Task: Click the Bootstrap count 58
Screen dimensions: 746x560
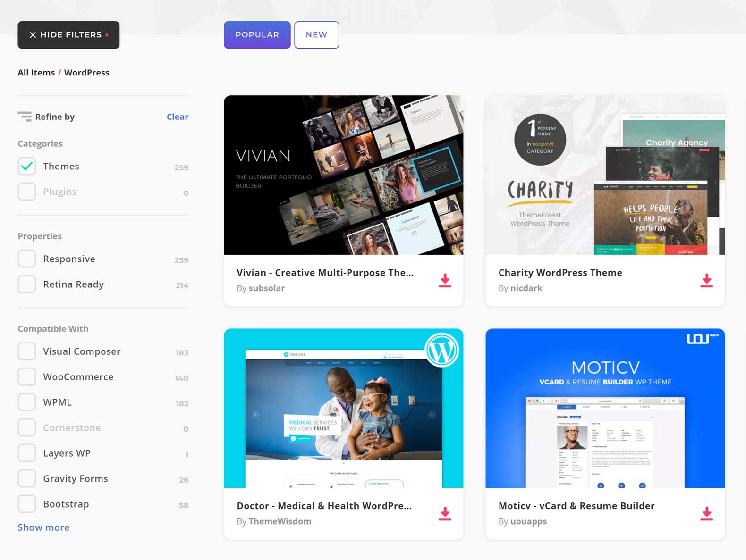Action: (x=184, y=505)
